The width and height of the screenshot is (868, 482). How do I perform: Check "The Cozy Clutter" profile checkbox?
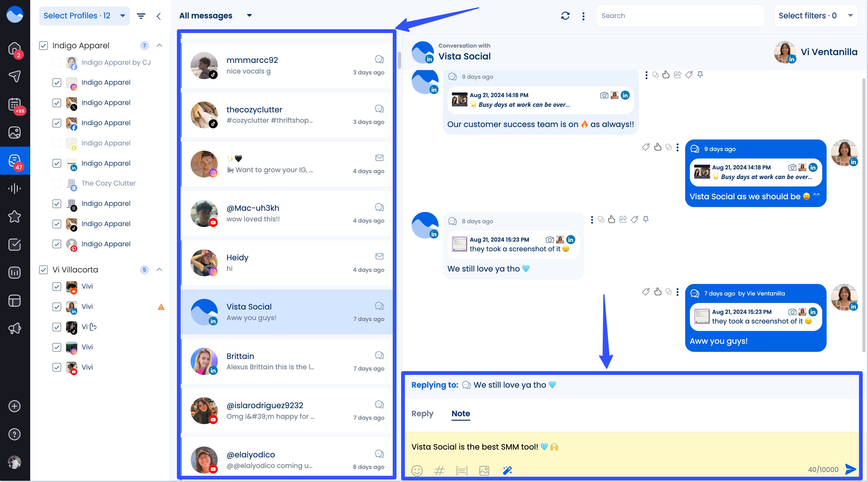(57, 184)
